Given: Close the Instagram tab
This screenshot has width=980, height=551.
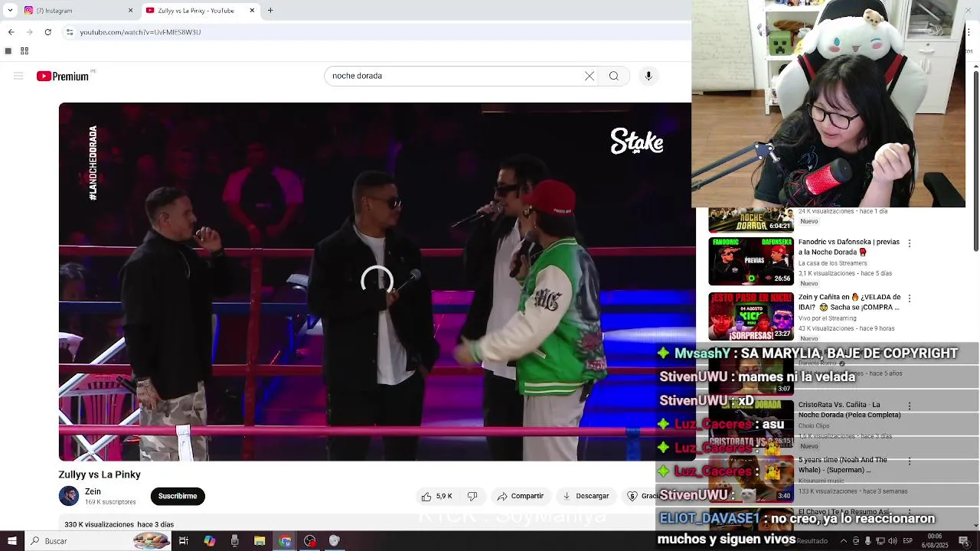Looking at the screenshot, I should [130, 11].
